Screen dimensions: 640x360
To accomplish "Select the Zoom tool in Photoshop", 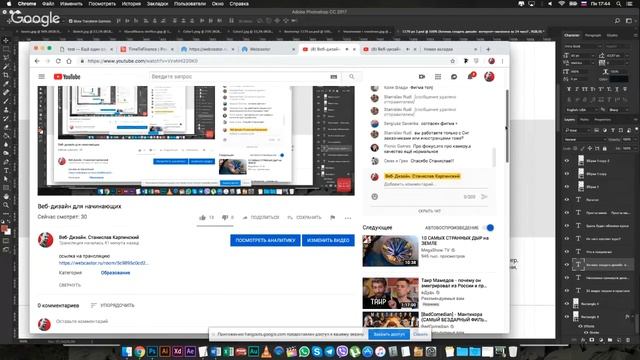I will tap(6, 205).
